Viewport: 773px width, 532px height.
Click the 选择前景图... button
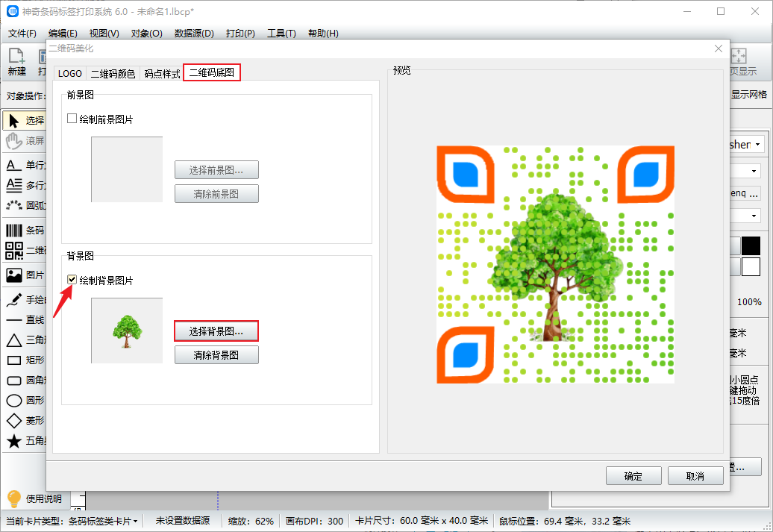click(x=216, y=170)
